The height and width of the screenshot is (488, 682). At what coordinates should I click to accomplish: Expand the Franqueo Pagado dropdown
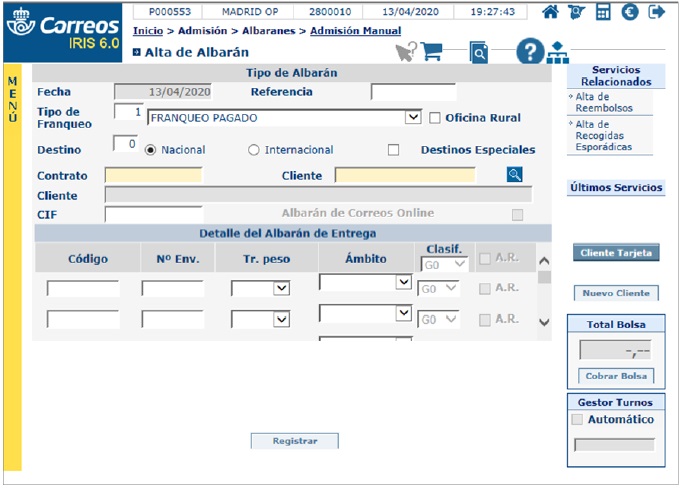[x=413, y=117]
